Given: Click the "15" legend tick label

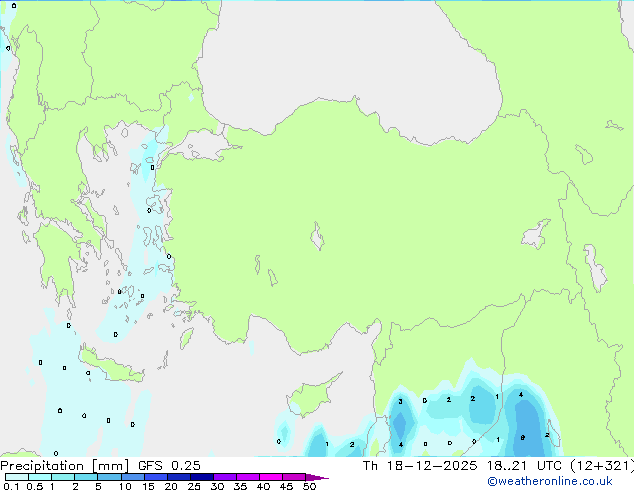Looking at the screenshot, I should click(x=148, y=486).
